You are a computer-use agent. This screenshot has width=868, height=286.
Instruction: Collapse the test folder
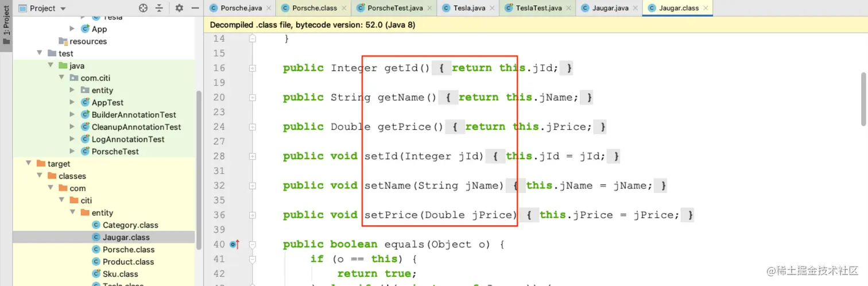pyautogui.click(x=40, y=53)
